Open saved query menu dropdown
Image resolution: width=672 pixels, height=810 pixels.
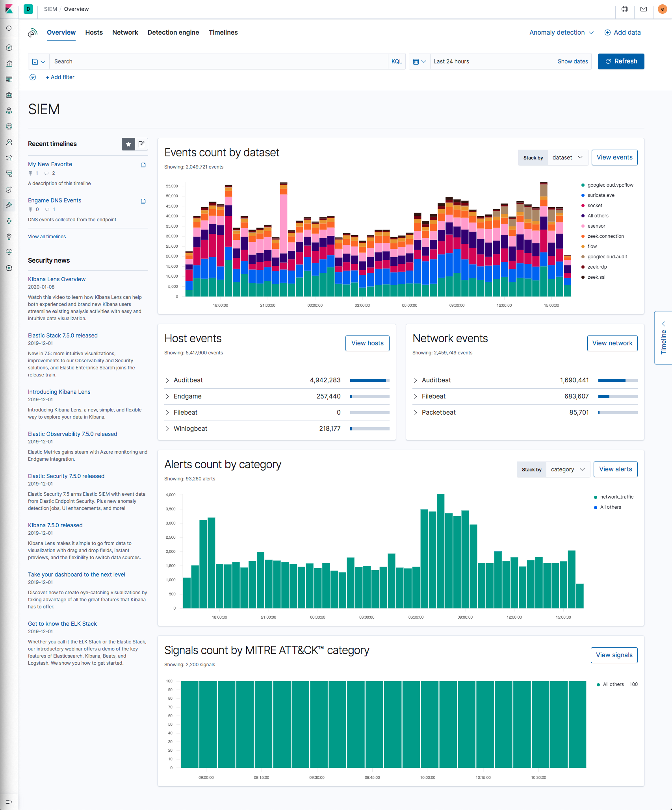[39, 61]
